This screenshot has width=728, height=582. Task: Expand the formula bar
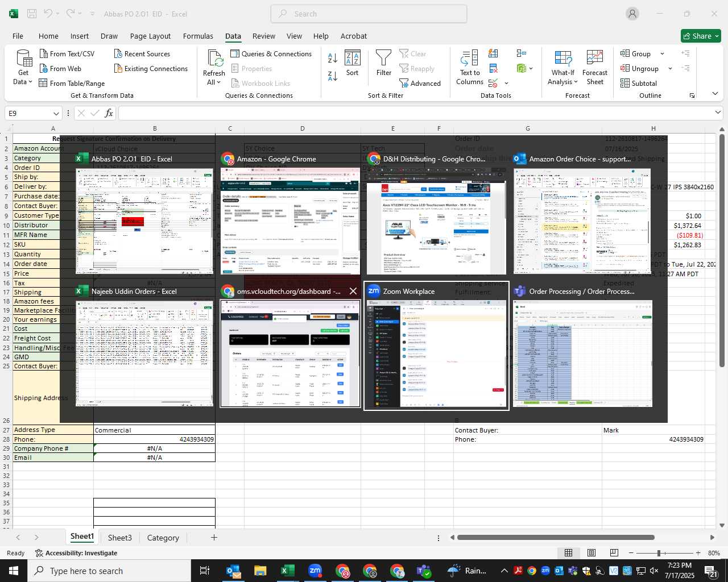click(x=718, y=113)
